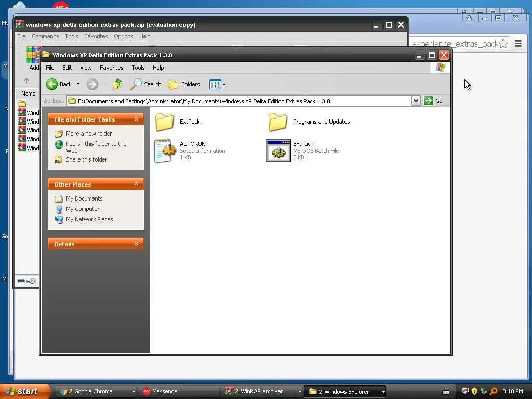
Task: Click the green Go button
Action: point(433,101)
